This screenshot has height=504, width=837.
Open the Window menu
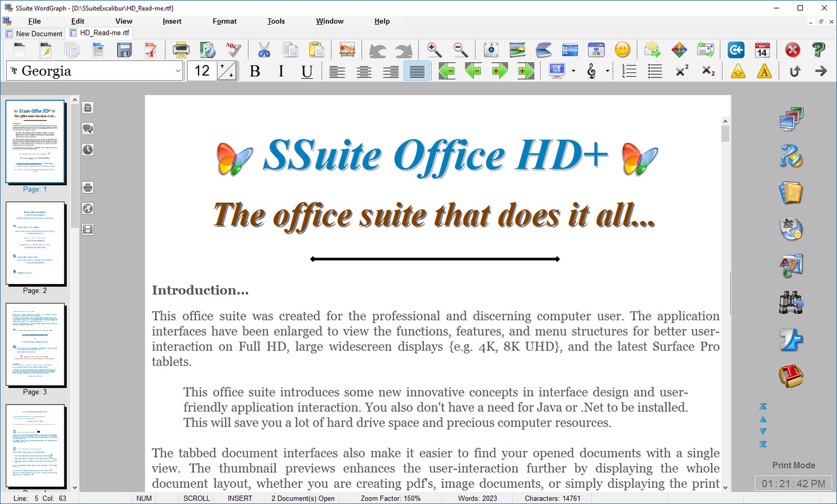330,21
